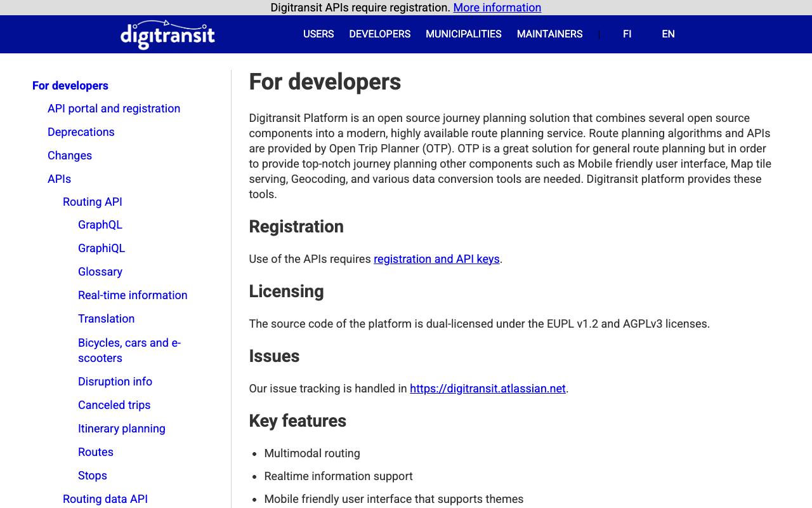Open Bicycles, cars and e-scooters page
The height and width of the screenshot is (508, 812).
129,351
